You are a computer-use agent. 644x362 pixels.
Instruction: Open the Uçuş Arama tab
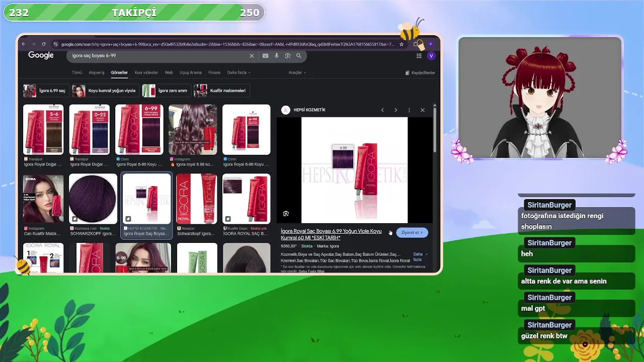pos(191,73)
